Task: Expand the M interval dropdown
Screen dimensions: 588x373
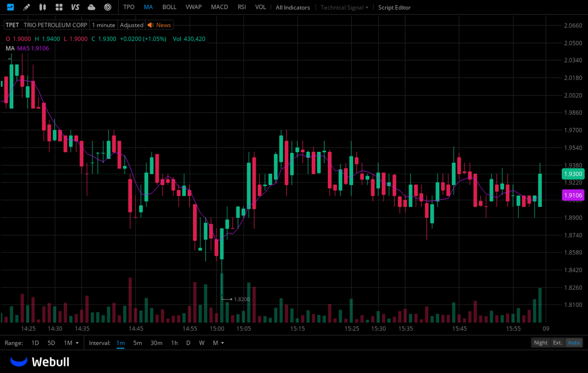Action: 219,343
